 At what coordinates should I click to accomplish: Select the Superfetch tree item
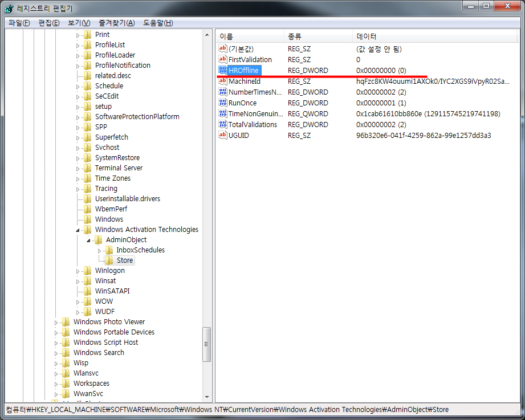pyautogui.click(x=112, y=137)
